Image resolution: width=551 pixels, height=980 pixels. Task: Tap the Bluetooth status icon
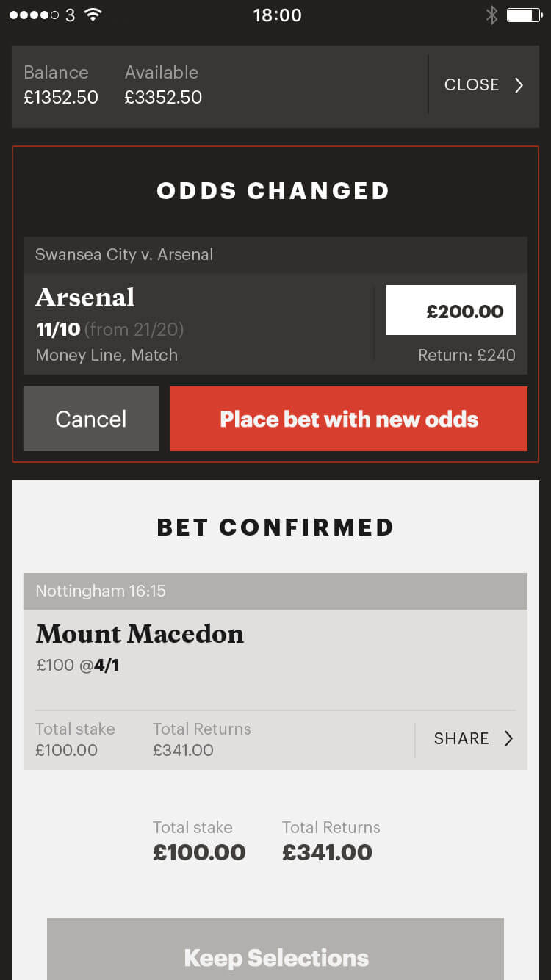tap(491, 15)
